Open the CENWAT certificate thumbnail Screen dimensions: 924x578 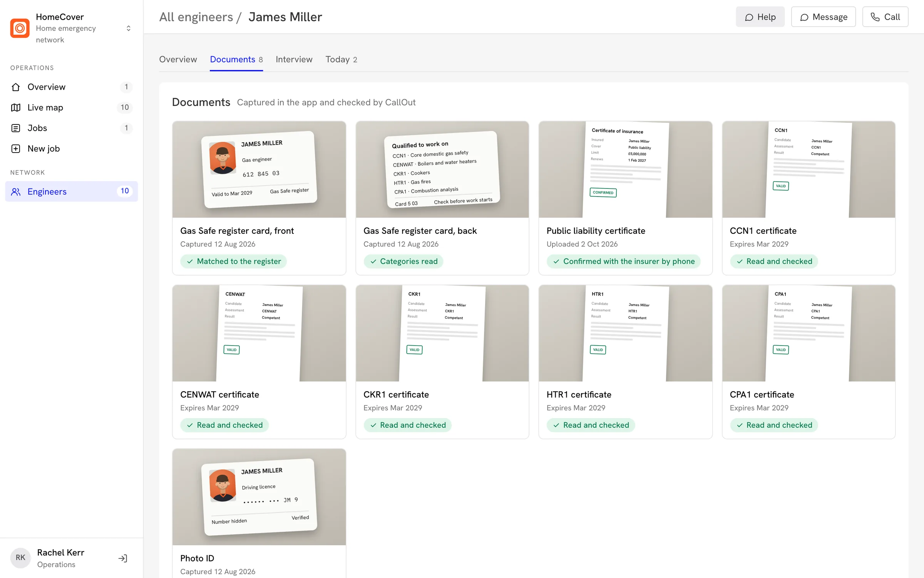259,333
